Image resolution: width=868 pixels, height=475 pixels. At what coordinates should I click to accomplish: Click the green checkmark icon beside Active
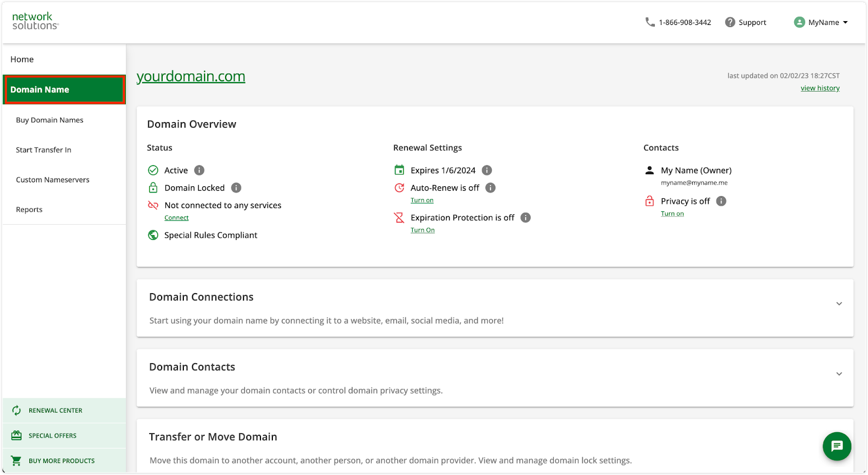coord(153,170)
